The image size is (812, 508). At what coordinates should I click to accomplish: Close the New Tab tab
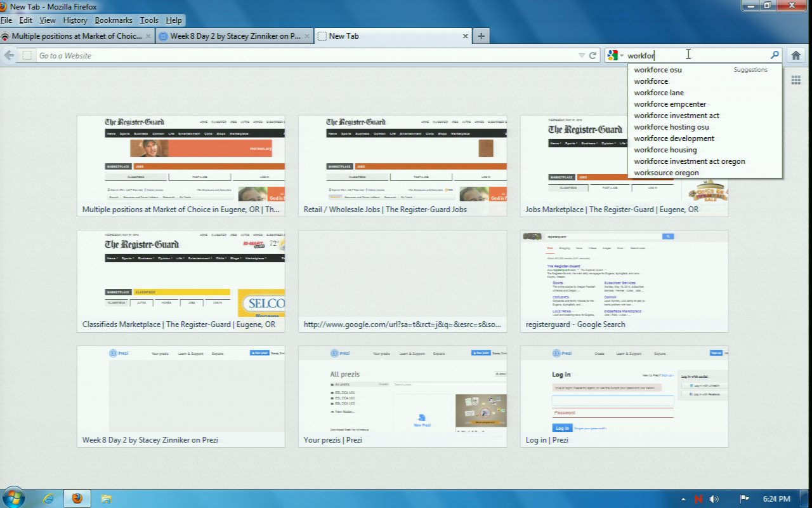point(466,36)
